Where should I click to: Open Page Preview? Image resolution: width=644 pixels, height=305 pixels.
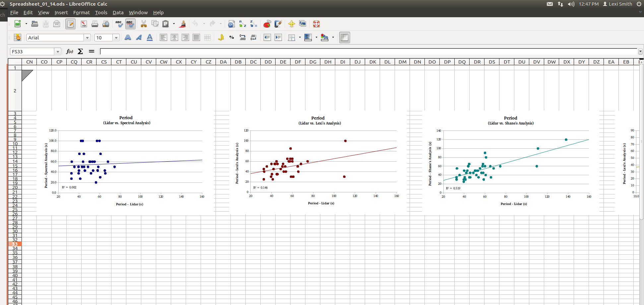coord(106,24)
